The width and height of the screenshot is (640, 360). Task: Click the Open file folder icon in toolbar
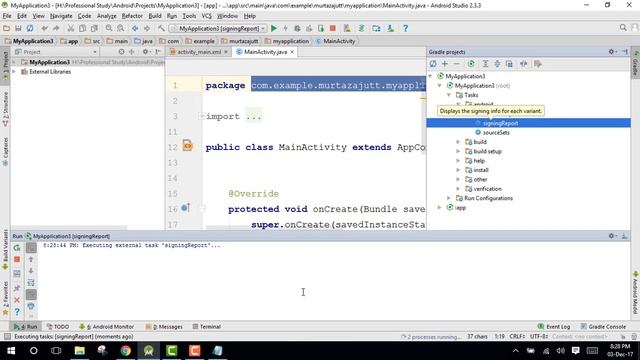click(x=6, y=28)
